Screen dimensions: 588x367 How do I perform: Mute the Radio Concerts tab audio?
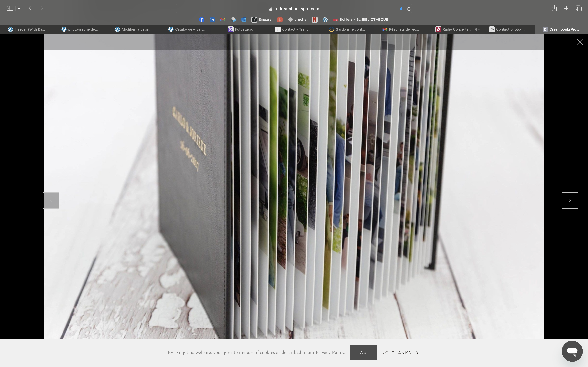tap(477, 29)
